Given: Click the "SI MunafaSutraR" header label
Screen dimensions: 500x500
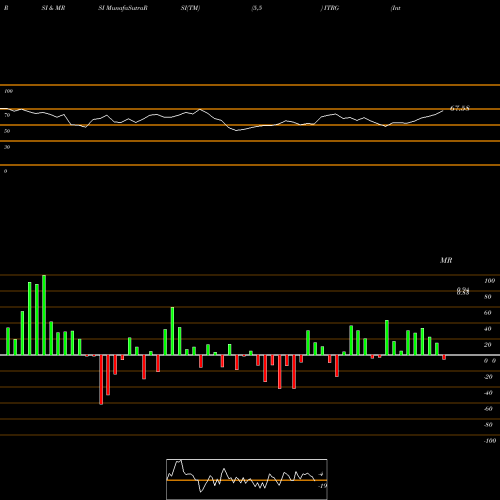Looking at the screenshot, I should pyautogui.click(x=123, y=8).
